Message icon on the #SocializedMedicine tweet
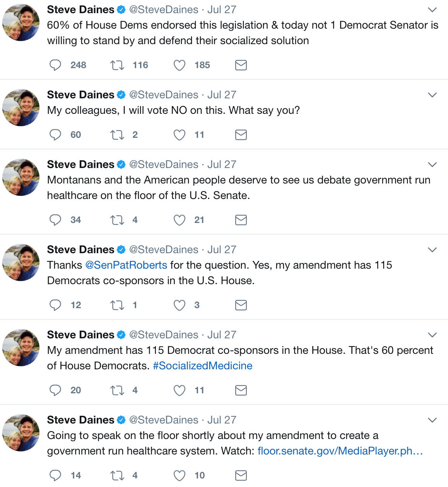The image size is (448, 487). coord(241,390)
